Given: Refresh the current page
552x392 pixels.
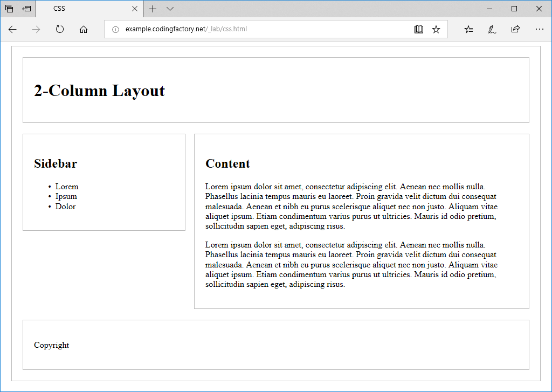Looking at the screenshot, I should tap(60, 29).
